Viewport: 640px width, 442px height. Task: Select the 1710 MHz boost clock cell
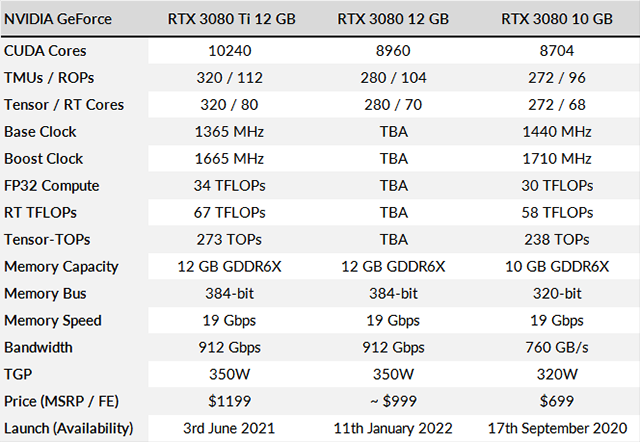[555, 158]
